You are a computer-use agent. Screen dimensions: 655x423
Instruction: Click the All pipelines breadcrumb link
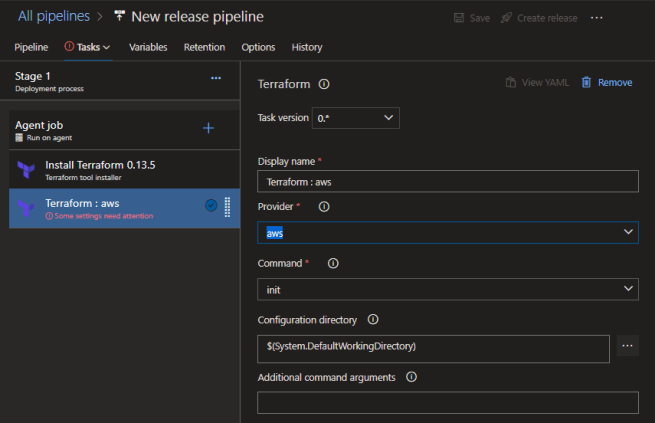coord(53,16)
